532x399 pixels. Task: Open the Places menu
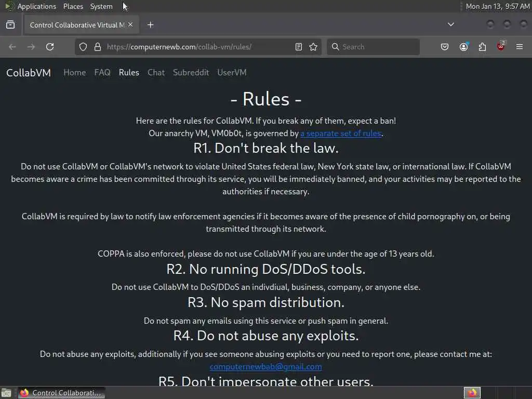73,6
